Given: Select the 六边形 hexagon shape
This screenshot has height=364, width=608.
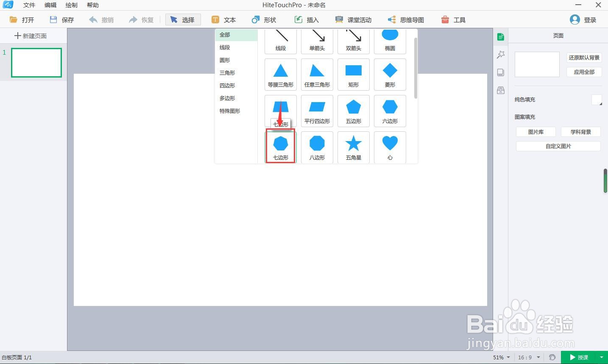Looking at the screenshot, I should coord(390,111).
